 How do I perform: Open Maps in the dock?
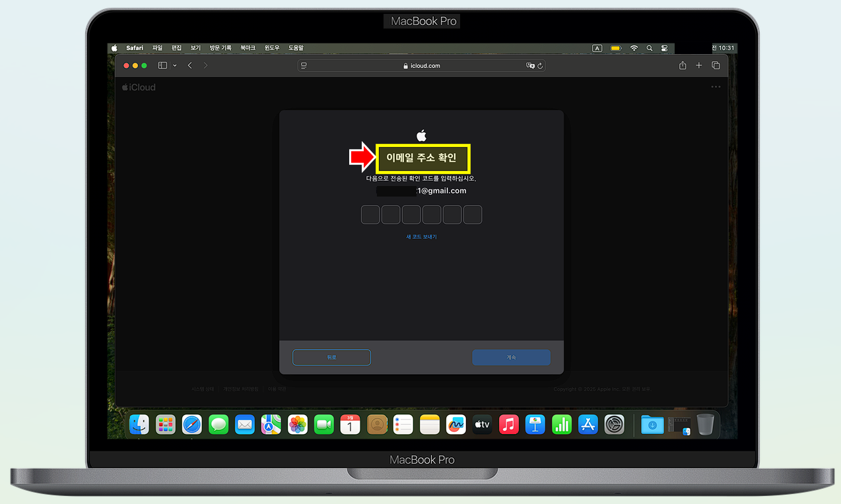(x=271, y=424)
